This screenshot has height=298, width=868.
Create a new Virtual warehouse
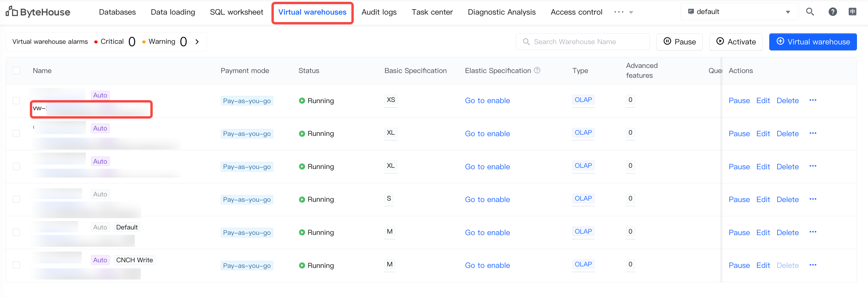coord(813,42)
